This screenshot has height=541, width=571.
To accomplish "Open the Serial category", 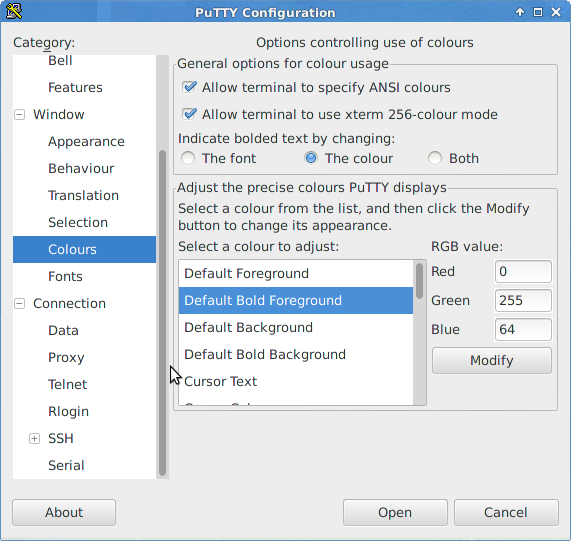I will coord(66,465).
